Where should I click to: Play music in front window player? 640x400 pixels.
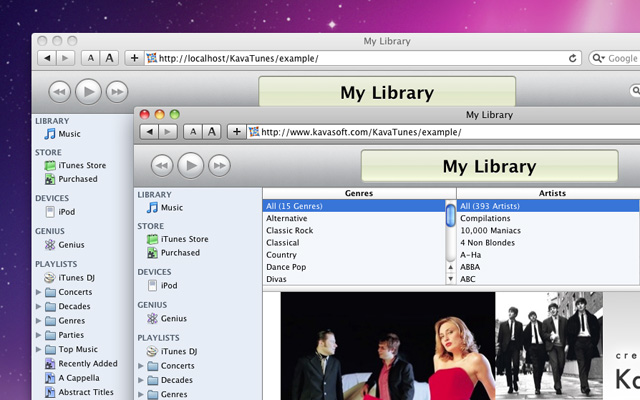(191, 165)
